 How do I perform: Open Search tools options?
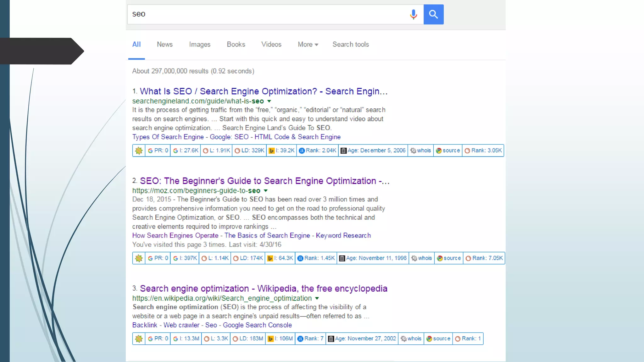click(x=351, y=44)
